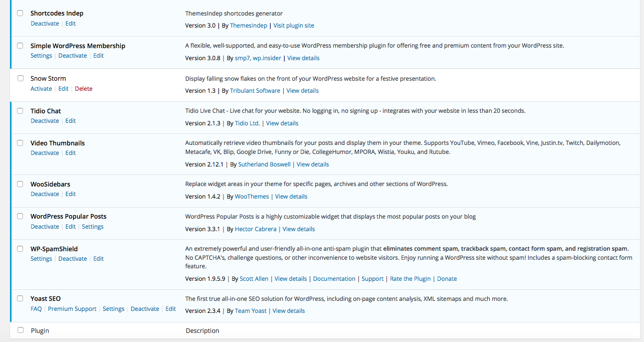Edit the WooSidebars plugin
This screenshot has width=644, height=342.
71,194
